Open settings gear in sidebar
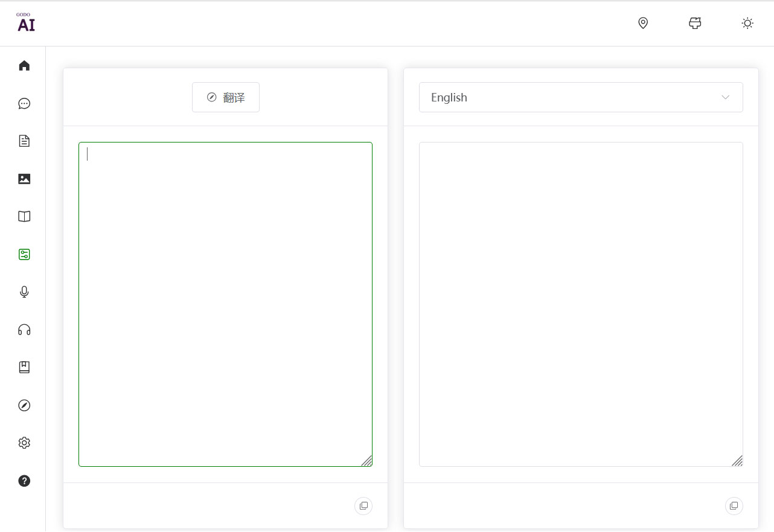Image resolution: width=774 pixels, height=532 pixels. pos(24,443)
